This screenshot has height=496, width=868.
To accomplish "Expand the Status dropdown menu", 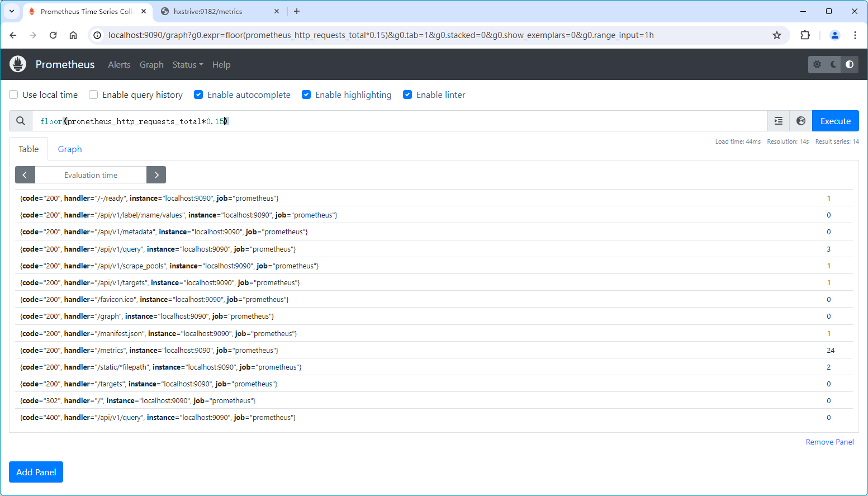I will point(188,64).
